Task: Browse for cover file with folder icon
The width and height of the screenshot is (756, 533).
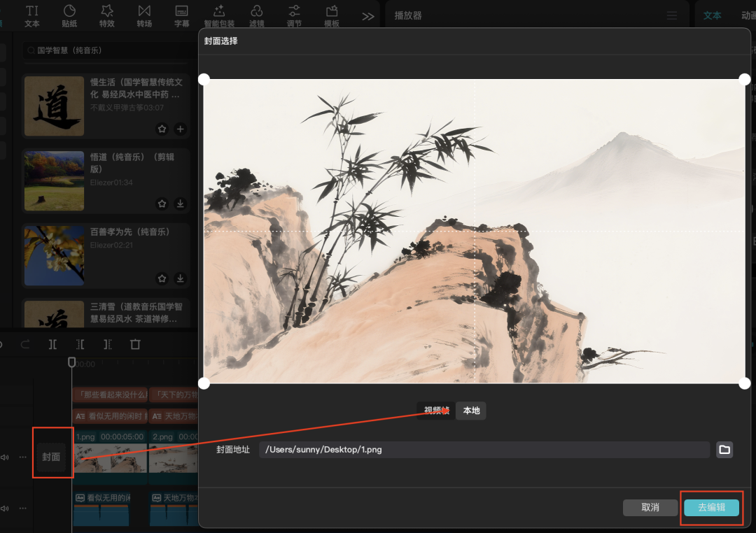Action: pyautogui.click(x=724, y=450)
